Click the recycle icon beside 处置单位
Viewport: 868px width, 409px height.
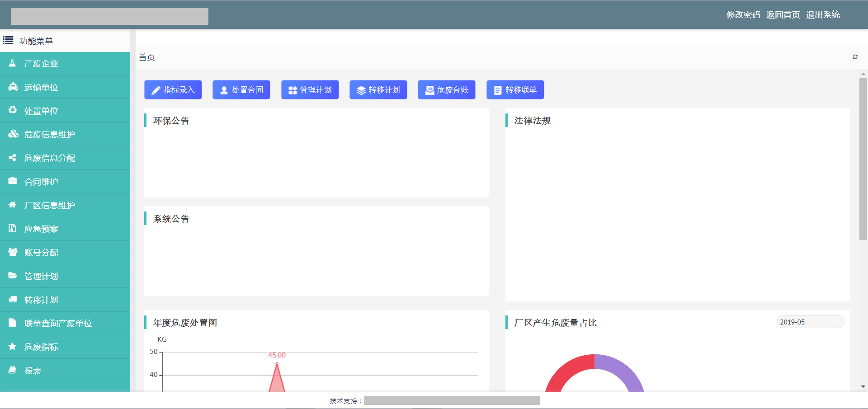pos(13,110)
